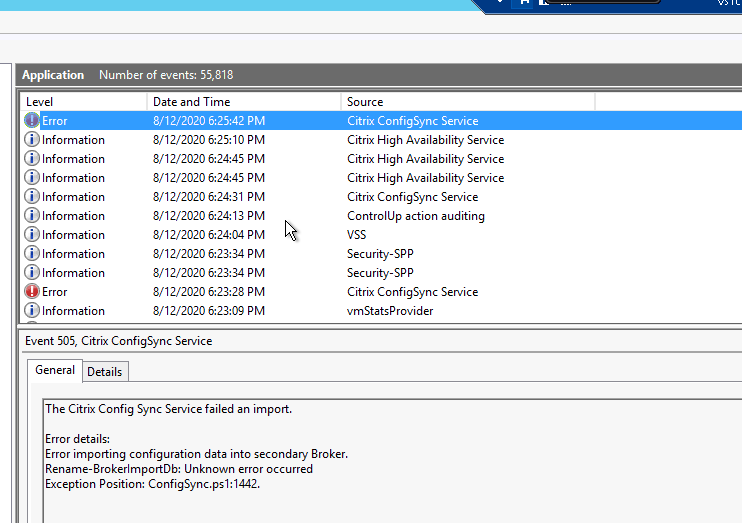
Task: Click the 'Error details:' line in the description
Action: (78, 439)
